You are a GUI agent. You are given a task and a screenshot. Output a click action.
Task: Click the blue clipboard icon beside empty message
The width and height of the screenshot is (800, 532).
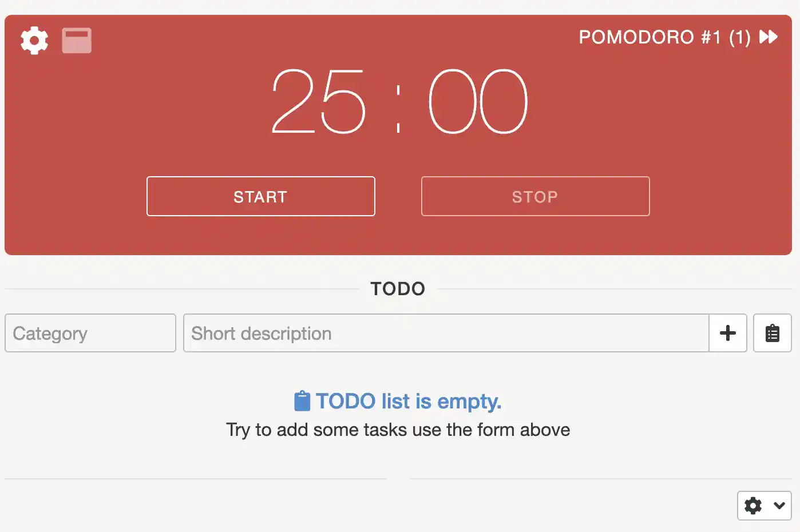click(x=302, y=401)
